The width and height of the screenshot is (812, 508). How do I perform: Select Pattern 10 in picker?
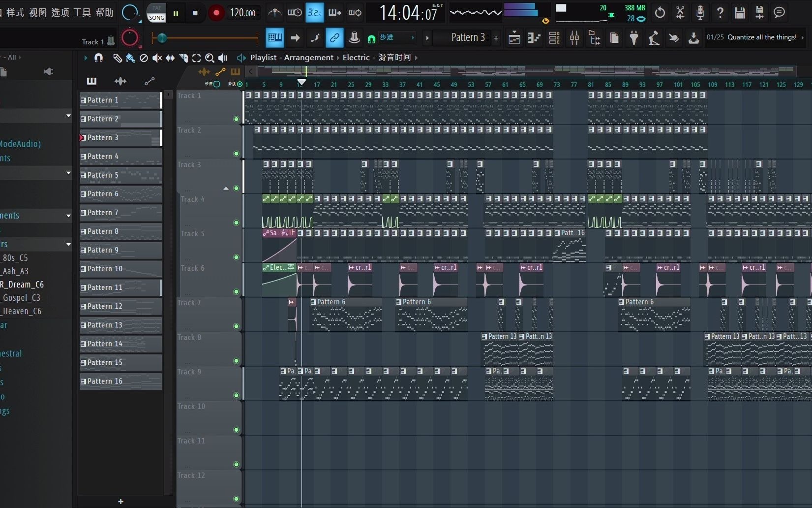[x=121, y=269]
